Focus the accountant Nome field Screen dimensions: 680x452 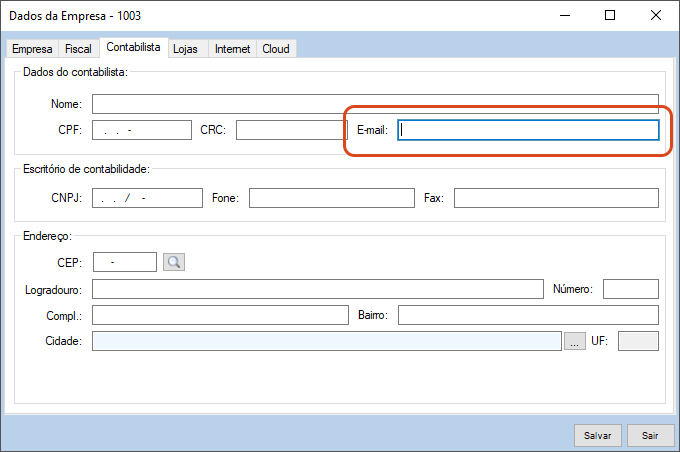tap(375, 104)
